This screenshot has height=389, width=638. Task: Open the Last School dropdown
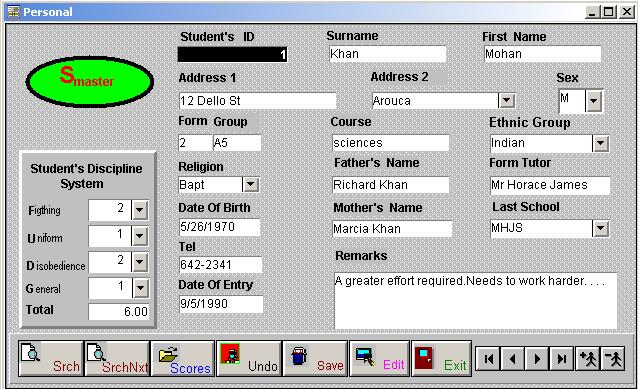[x=601, y=228]
